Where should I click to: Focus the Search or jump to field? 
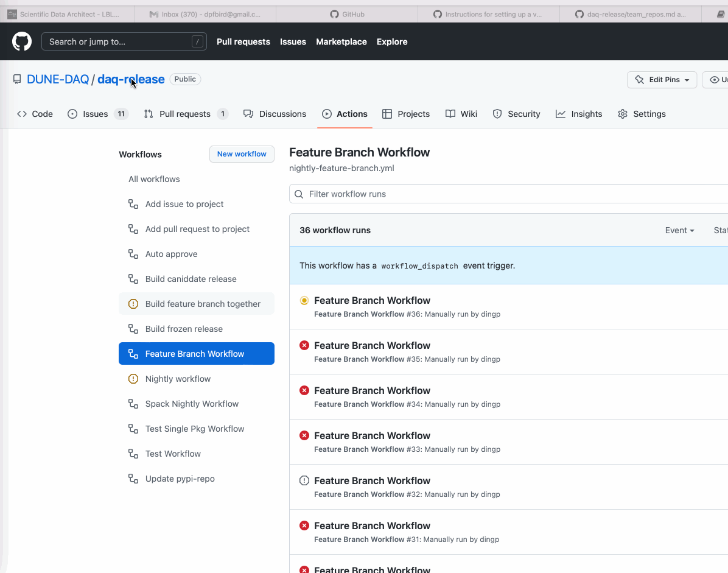(x=124, y=42)
